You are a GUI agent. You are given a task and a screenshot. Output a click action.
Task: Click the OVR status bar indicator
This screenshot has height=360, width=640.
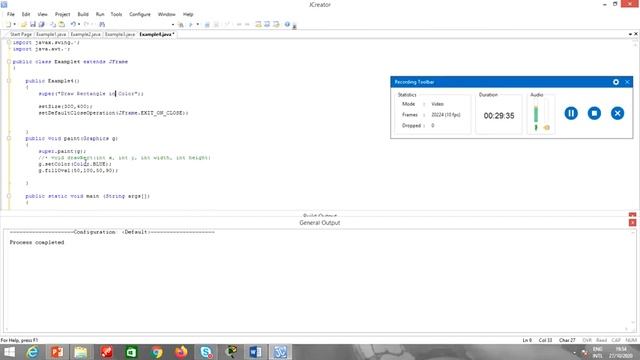(587, 340)
